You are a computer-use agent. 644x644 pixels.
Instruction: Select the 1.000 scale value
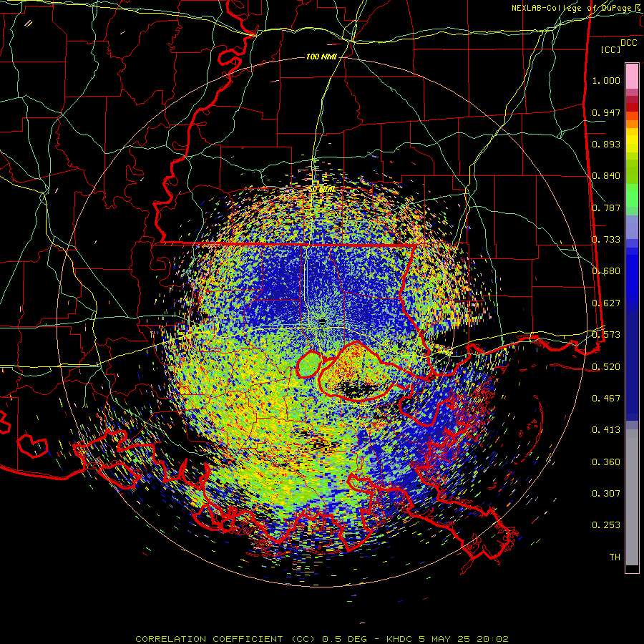coord(606,80)
